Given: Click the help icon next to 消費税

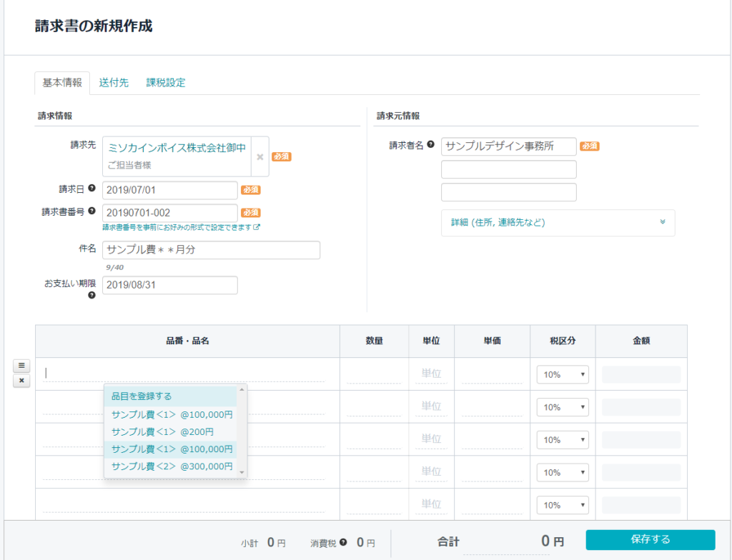Looking at the screenshot, I should pyautogui.click(x=344, y=542).
